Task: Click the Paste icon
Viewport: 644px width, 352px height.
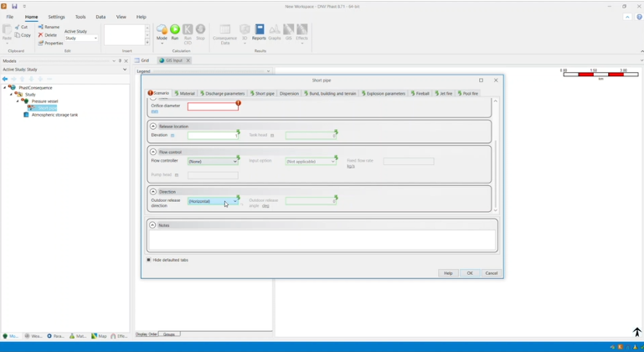Action: tap(7, 33)
